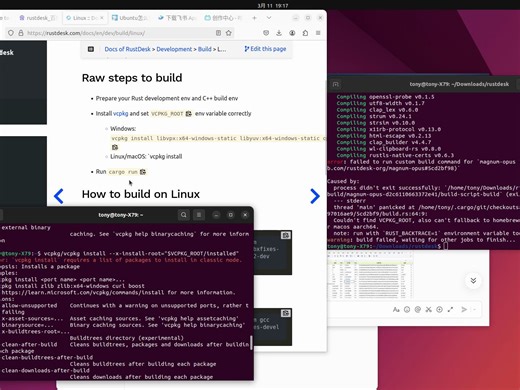520x390 pixels.
Task: Open Build breadcrumb link
Action: click(x=205, y=49)
